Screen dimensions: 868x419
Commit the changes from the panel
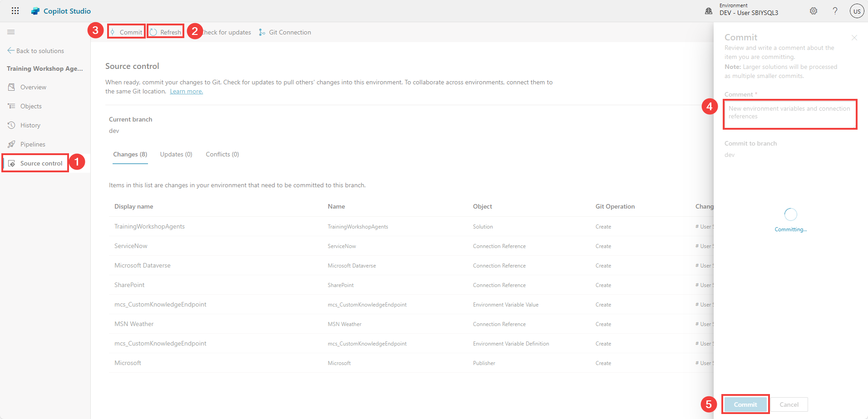point(745,404)
